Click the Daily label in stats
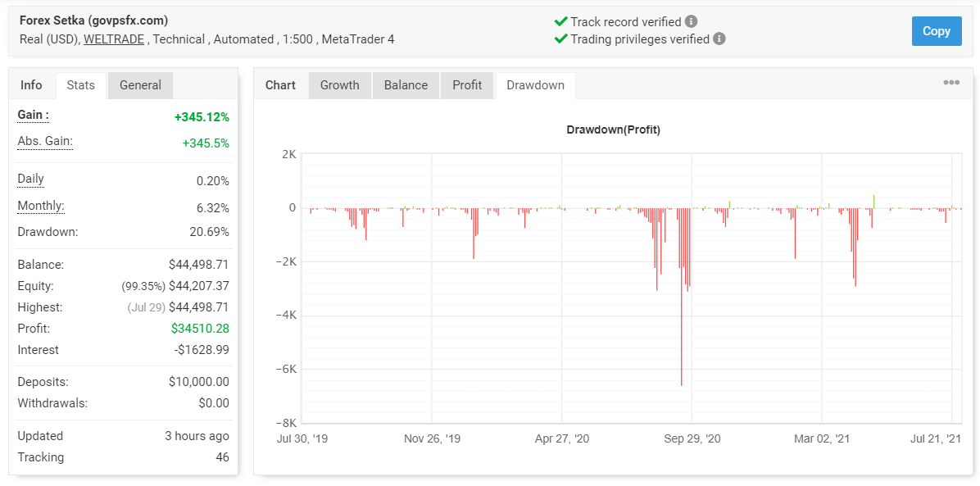The width and height of the screenshot is (980, 486). tap(30, 179)
